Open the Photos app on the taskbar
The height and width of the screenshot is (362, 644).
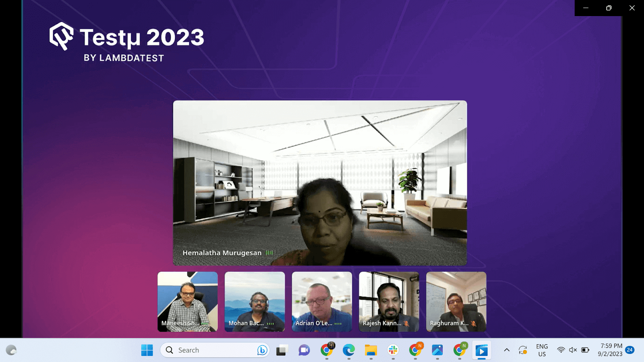[x=437, y=350]
